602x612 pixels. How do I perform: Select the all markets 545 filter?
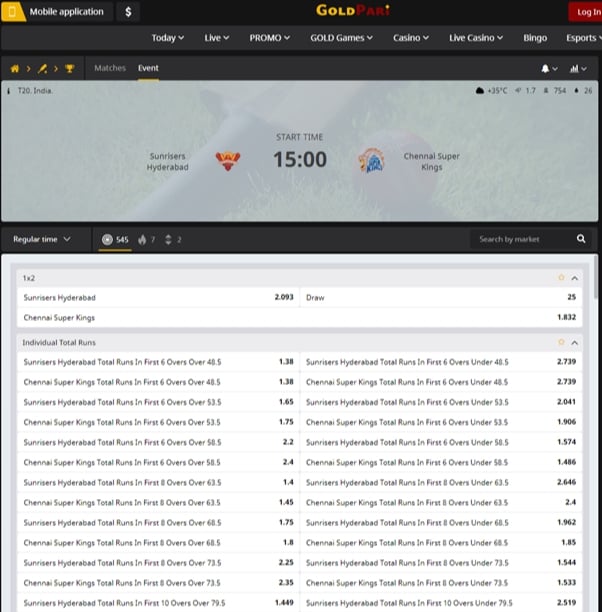[x=115, y=240]
